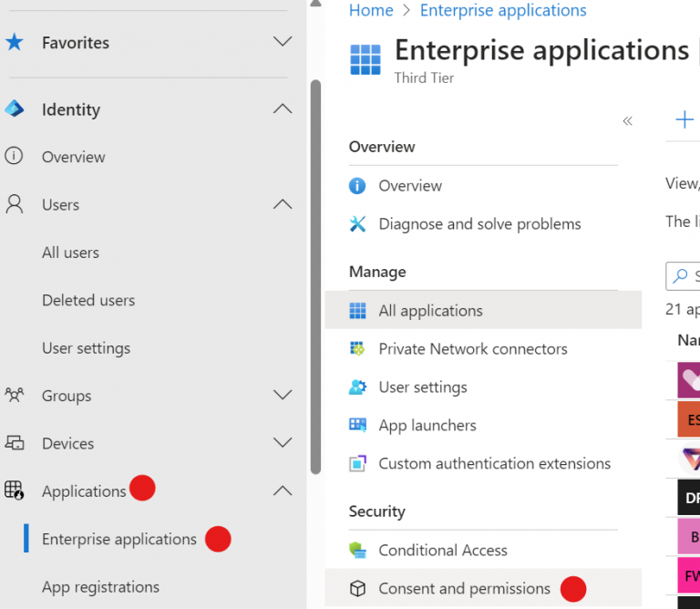Click the Enterprise applications breadcrumb link
700x609 pixels.
(x=503, y=11)
